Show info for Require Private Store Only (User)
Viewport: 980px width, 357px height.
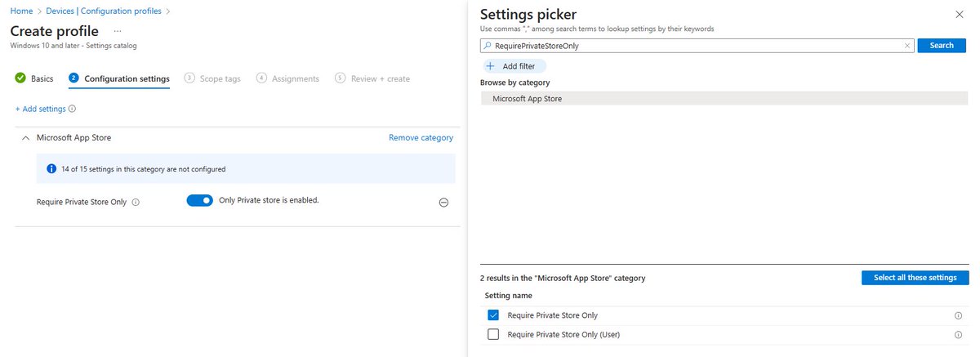(958, 335)
